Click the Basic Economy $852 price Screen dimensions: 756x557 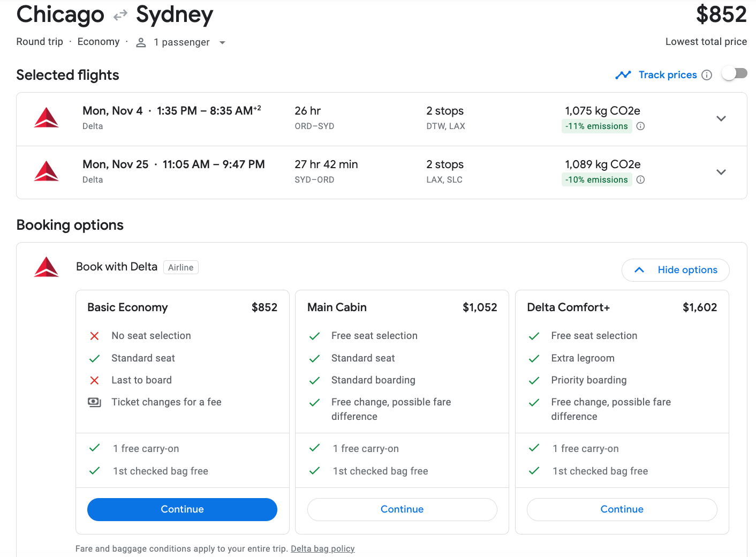(x=264, y=307)
